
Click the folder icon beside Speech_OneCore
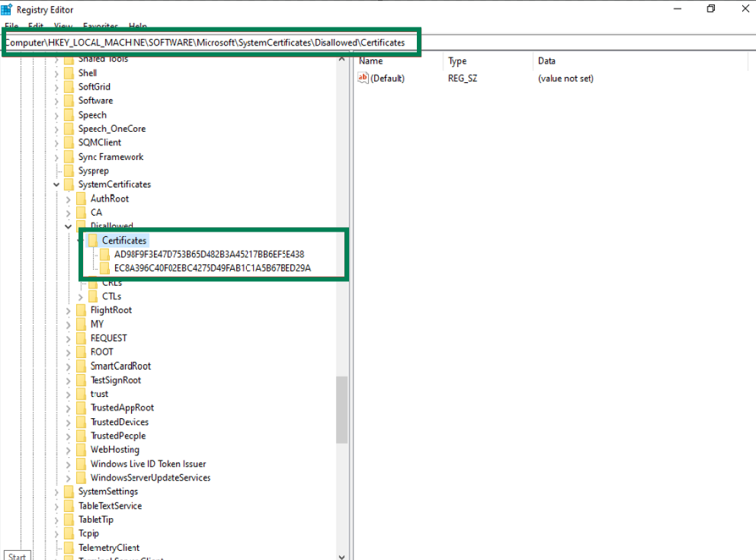[x=69, y=129]
